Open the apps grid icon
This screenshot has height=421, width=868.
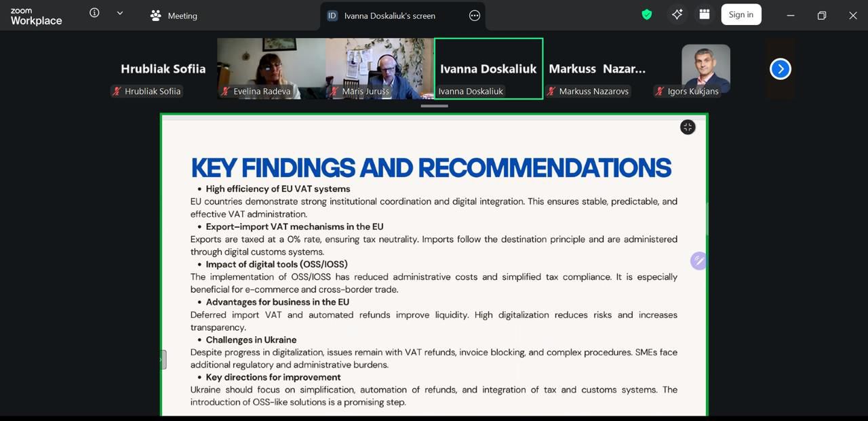coord(705,14)
